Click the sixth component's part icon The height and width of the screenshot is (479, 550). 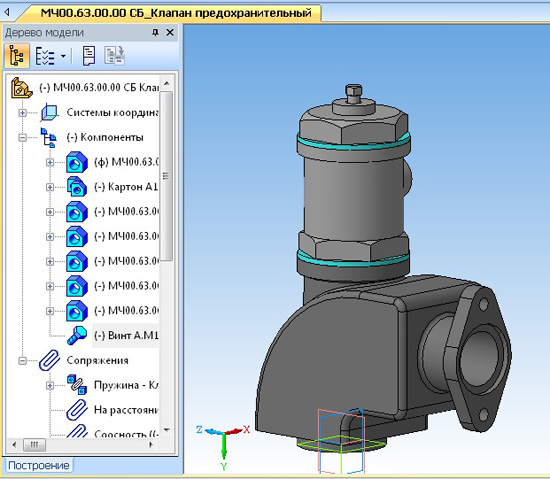[77, 286]
